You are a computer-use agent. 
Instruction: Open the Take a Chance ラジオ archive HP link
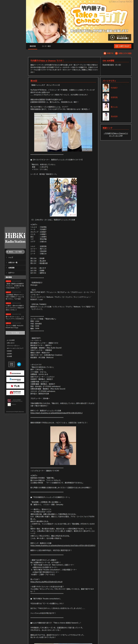[x=116, y=134]
